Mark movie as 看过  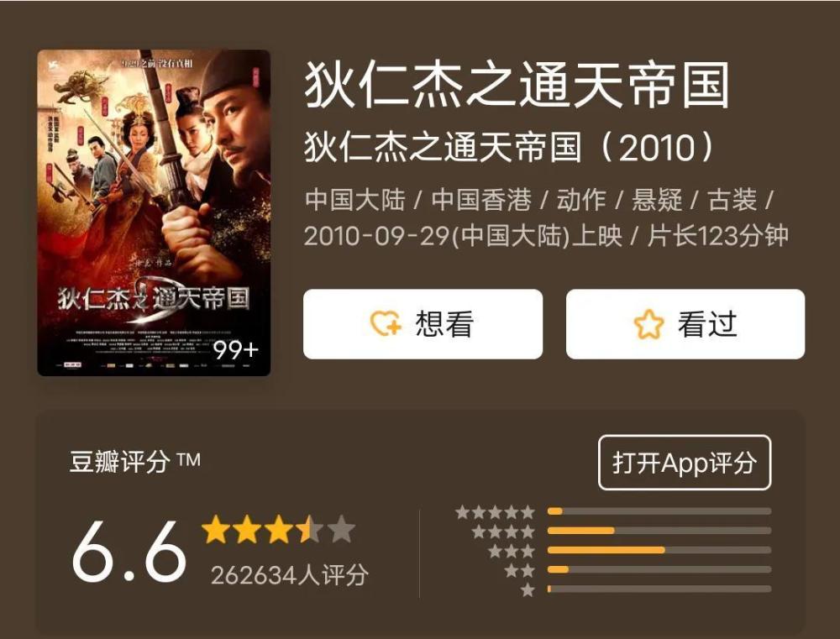[x=685, y=324]
